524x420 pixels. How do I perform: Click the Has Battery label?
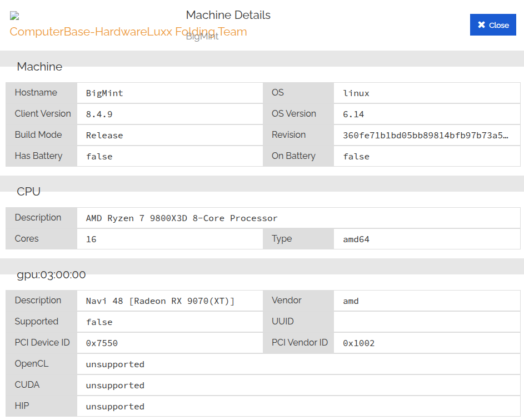tap(38, 156)
